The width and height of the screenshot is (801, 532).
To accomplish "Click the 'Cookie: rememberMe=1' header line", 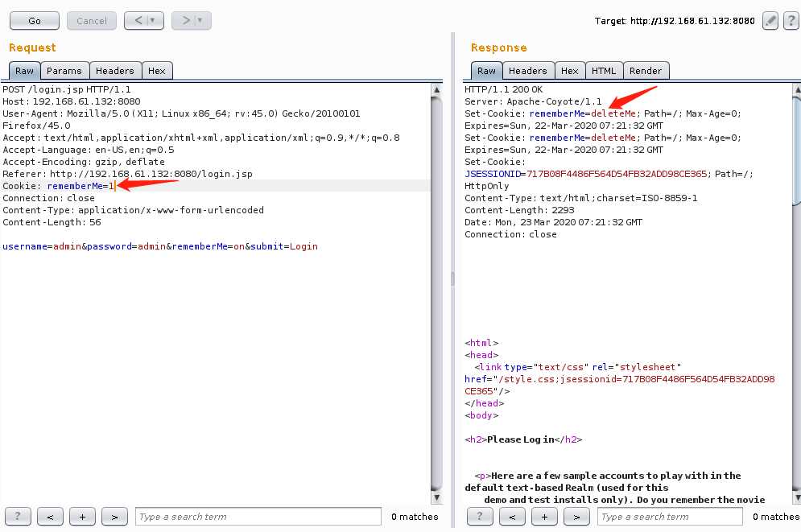I will tap(58, 186).
